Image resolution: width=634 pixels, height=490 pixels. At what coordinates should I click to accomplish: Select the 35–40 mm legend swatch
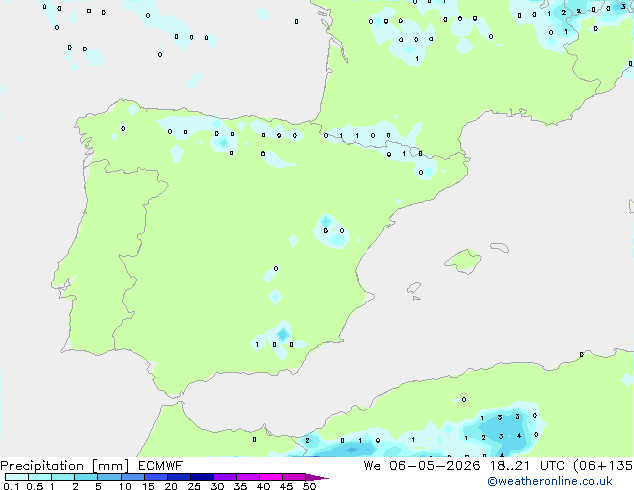(247, 477)
